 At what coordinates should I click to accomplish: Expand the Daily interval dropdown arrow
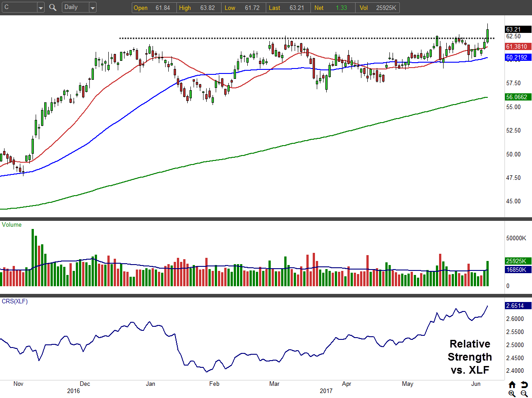(x=92, y=8)
